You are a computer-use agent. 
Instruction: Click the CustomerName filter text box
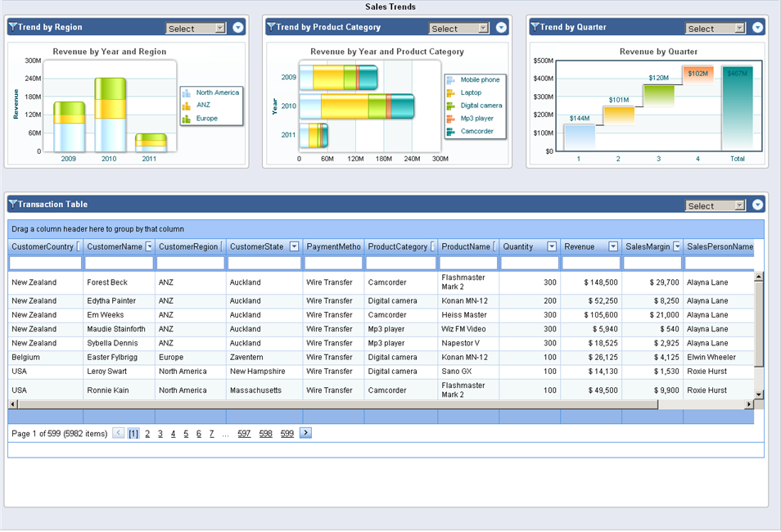tap(120, 264)
